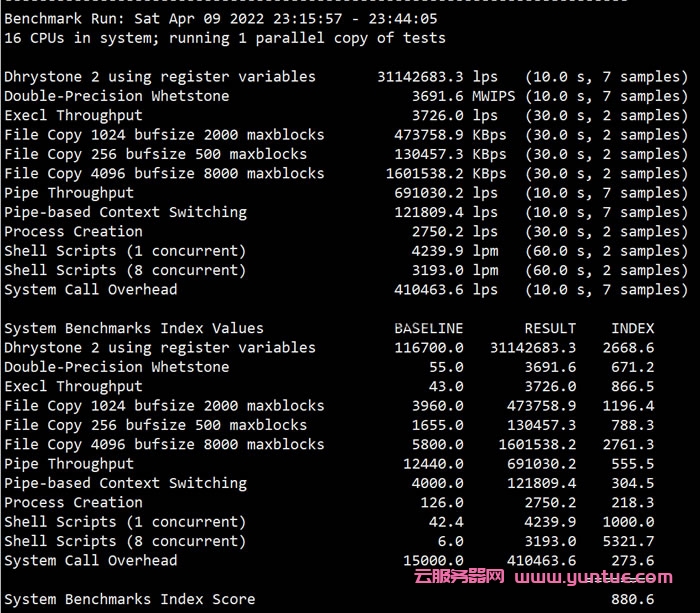Click the System Benchmarks Index Values heading

click(x=134, y=328)
